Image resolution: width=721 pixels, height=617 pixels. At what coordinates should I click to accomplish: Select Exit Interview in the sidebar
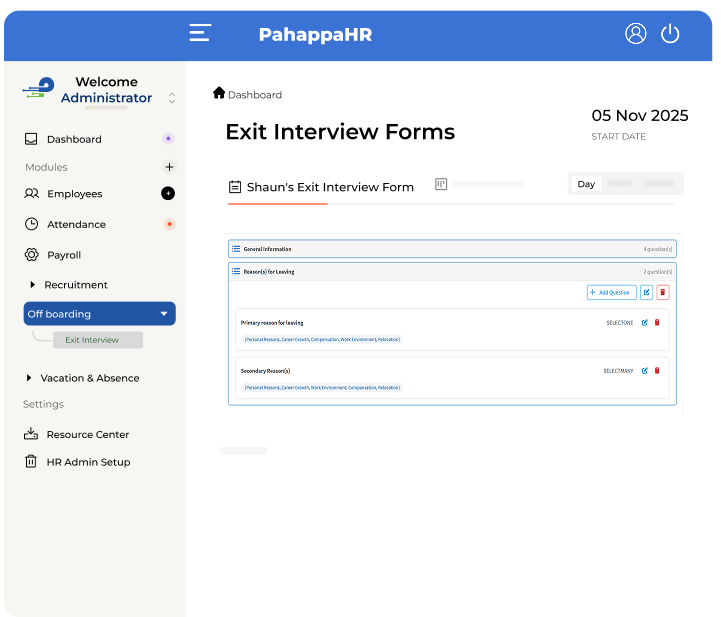(x=92, y=340)
